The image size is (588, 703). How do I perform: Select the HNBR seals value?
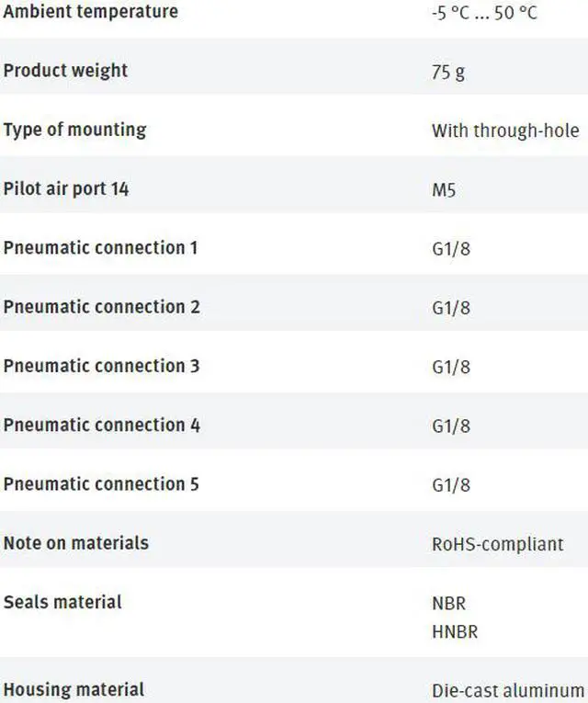coord(455,632)
